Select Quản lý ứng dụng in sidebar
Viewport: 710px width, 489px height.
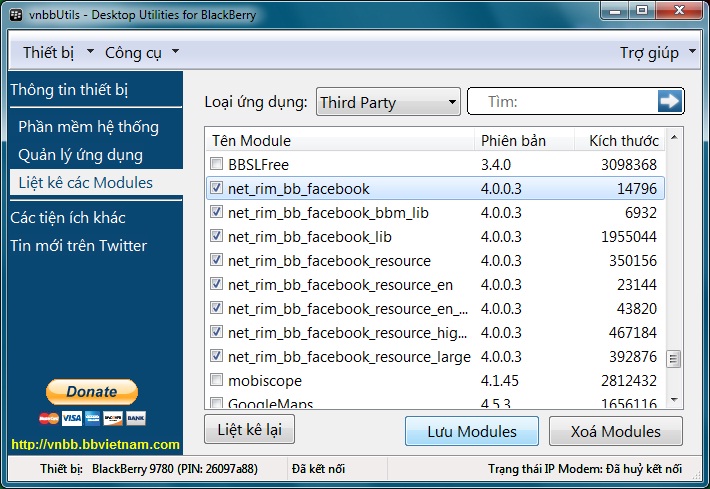coord(80,155)
